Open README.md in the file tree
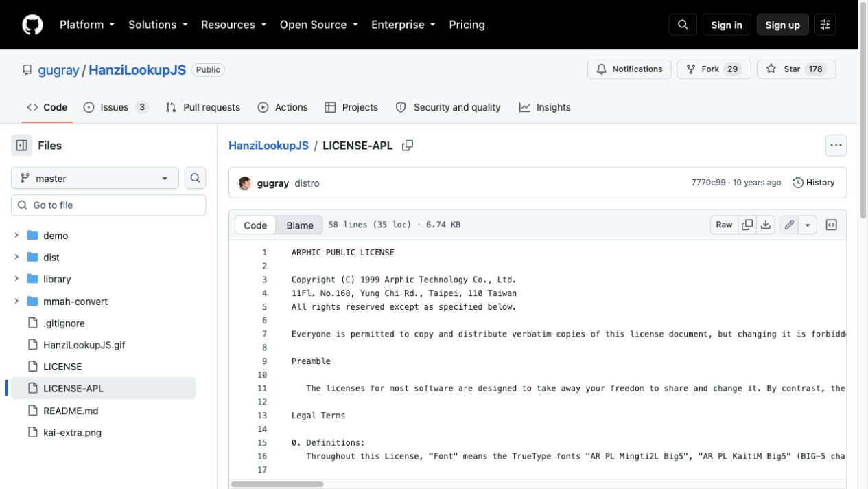Viewport: 868px width, 489px height. [x=71, y=411]
